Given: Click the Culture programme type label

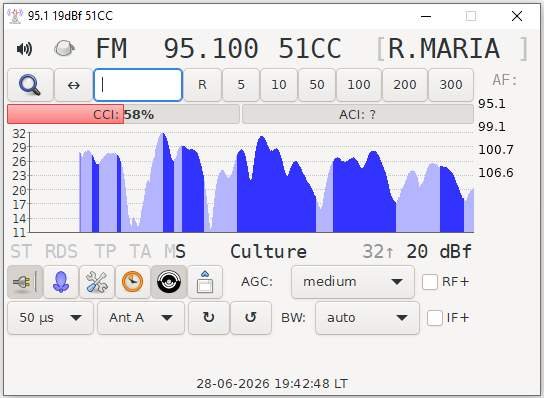Looking at the screenshot, I should [x=269, y=252].
